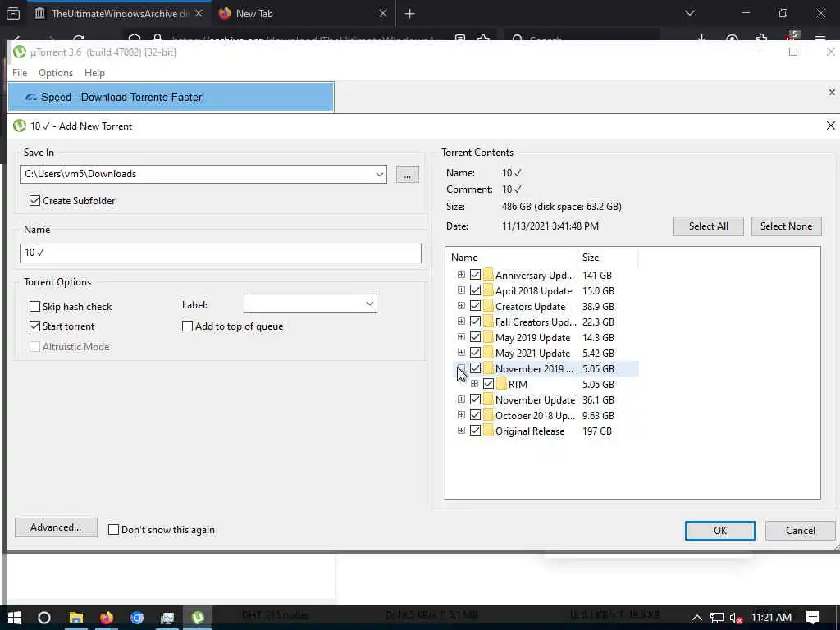The height and width of the screenshot is (630, 840).
Task: Click the Anniversary Update folder icon
Action: 488,275
